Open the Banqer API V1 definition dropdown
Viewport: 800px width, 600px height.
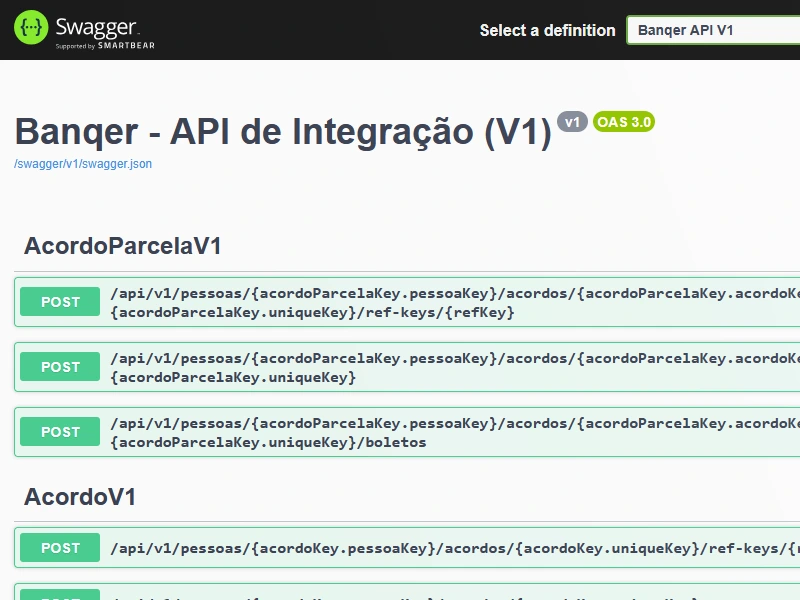[713, 30]
